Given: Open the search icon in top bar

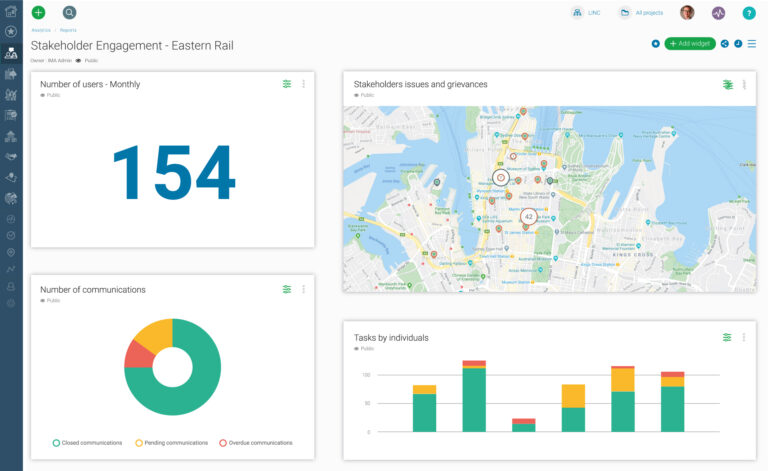Looking at the screenshot, I should (69, 13).
